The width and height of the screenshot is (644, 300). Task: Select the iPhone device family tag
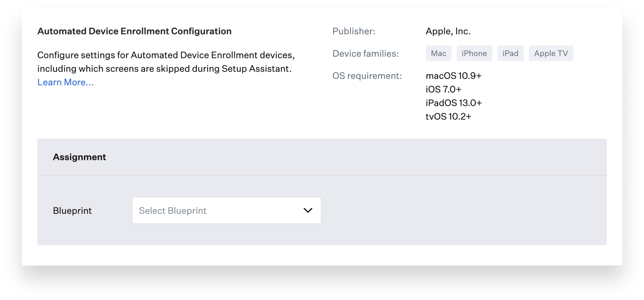pyautogui.click(x=474, y=53)
